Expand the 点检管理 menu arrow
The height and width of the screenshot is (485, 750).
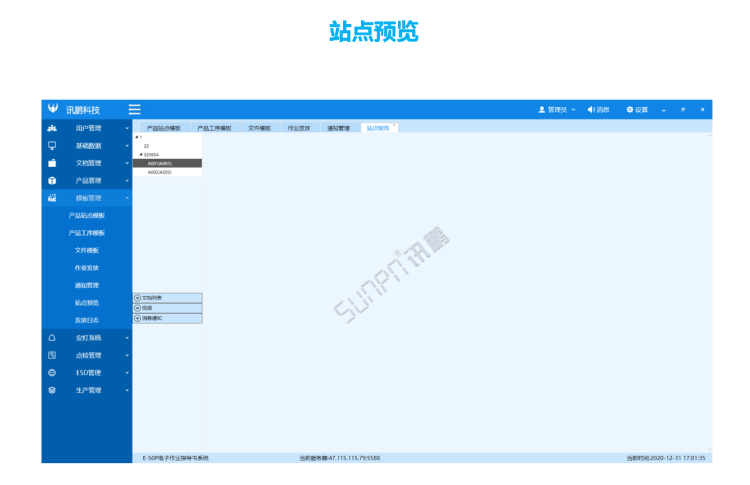[127, 355]
